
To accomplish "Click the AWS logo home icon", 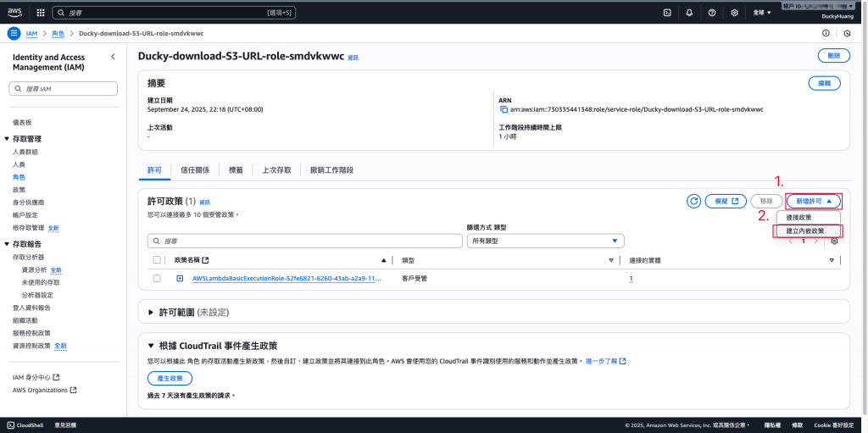I will click(x=14, y=12).
